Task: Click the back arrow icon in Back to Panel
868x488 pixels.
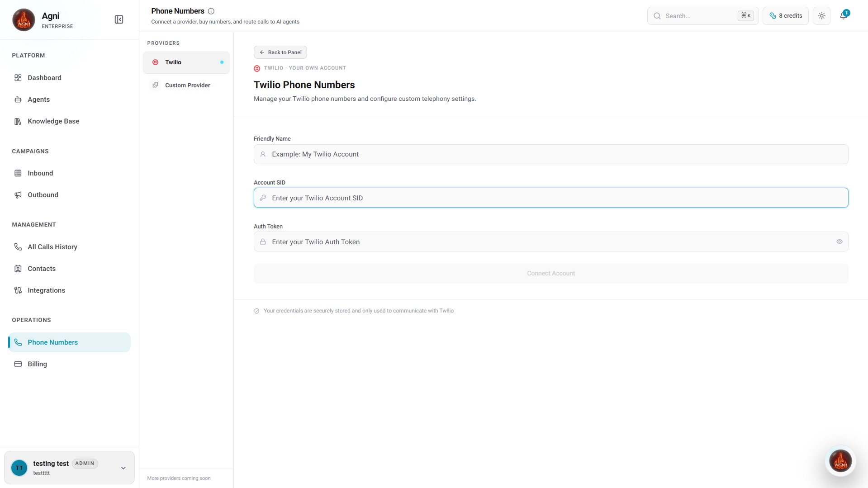Action: [x=262, y=52]
